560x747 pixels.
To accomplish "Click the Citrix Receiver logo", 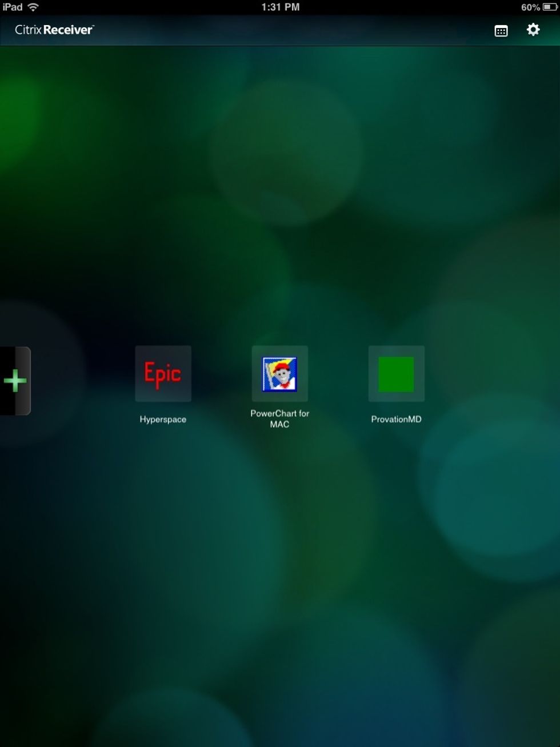I will [54, 30].
